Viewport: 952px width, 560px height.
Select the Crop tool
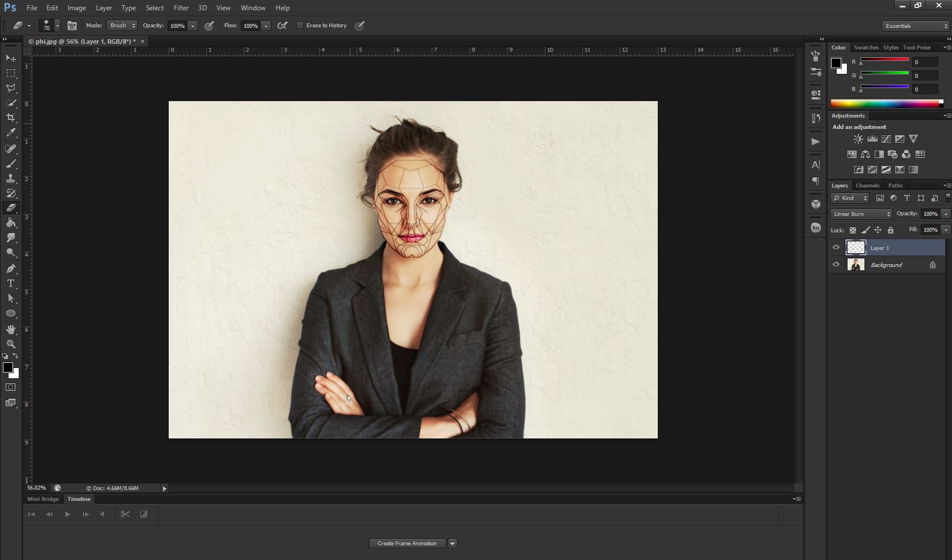[x=10, y=118]
